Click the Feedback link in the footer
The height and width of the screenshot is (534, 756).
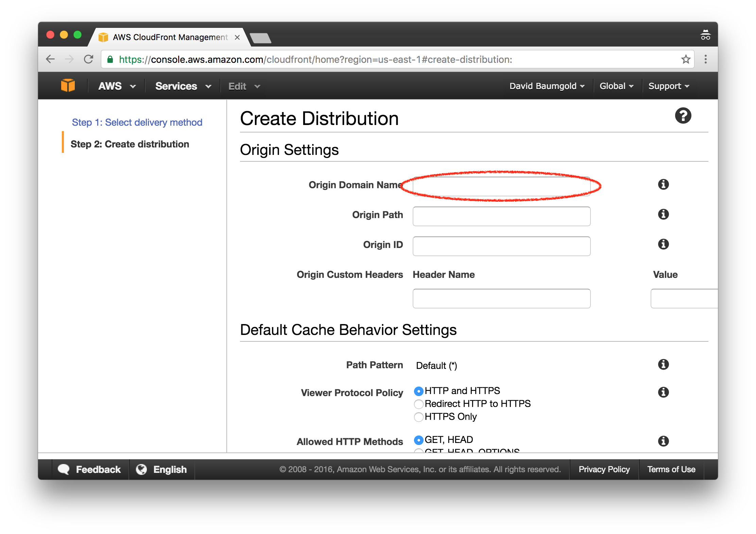(98, 469)
